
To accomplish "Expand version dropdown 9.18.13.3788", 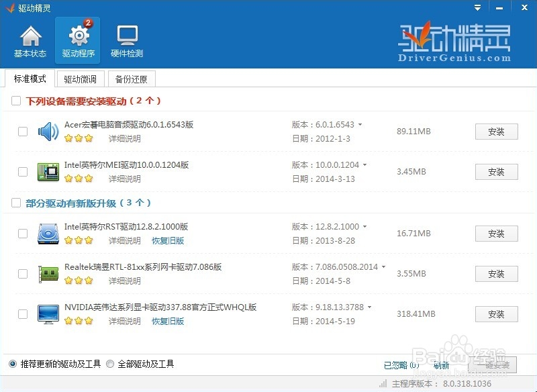I will 370,307.
